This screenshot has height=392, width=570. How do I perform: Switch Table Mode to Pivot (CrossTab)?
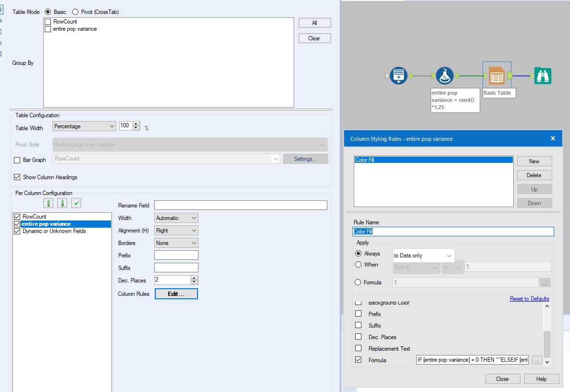pos(76,12)
